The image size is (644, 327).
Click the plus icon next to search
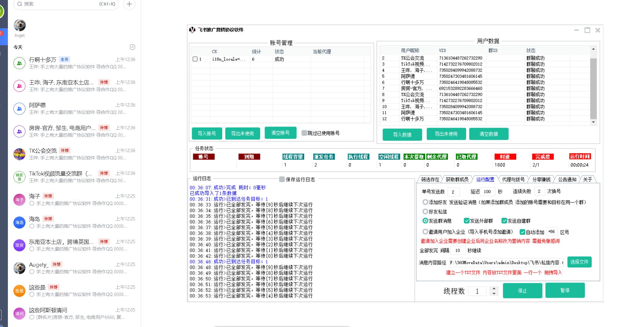click(x=129, y=4)
